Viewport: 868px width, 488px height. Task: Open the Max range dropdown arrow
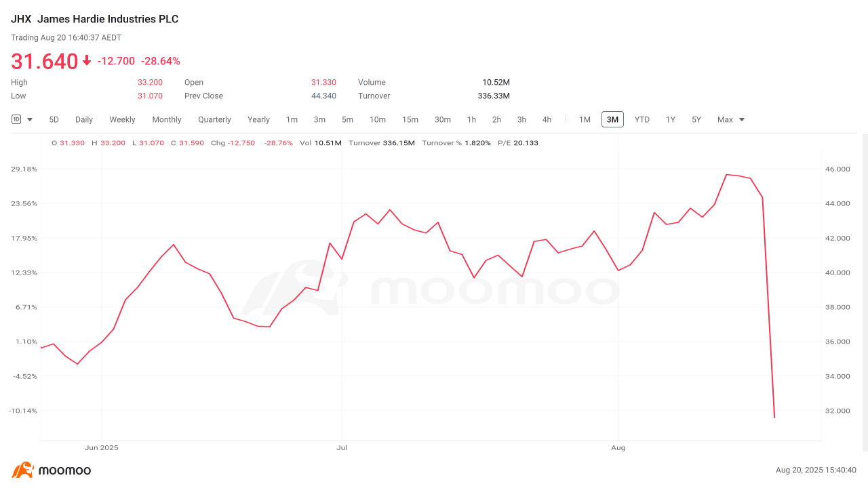click(x=742, y=120)
